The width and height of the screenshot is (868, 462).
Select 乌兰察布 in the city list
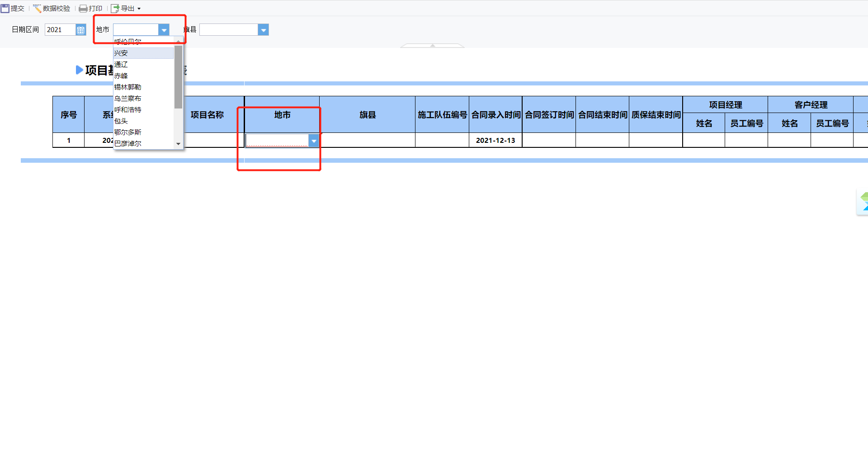point(143,98)
